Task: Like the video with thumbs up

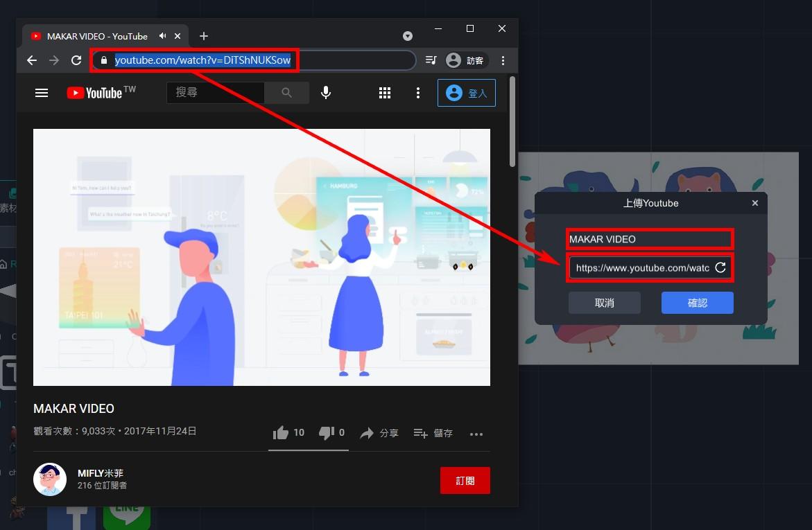Action: [288, 433]
